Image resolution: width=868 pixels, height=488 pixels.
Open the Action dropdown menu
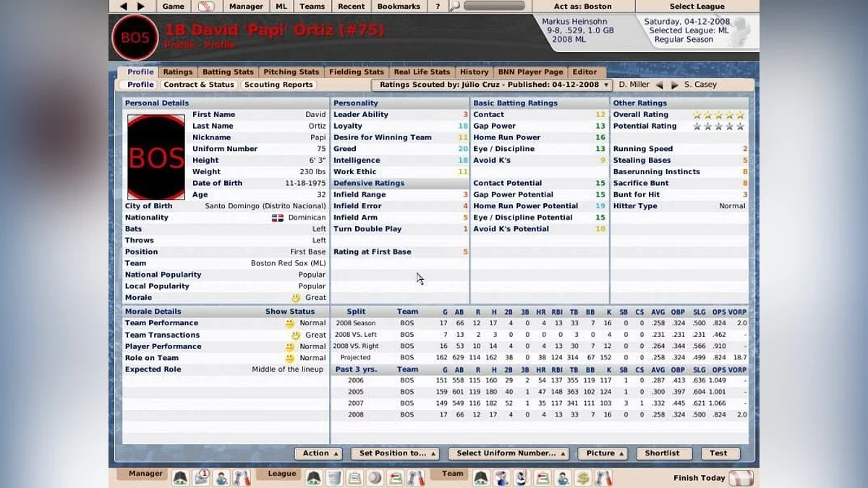(318, 453)
